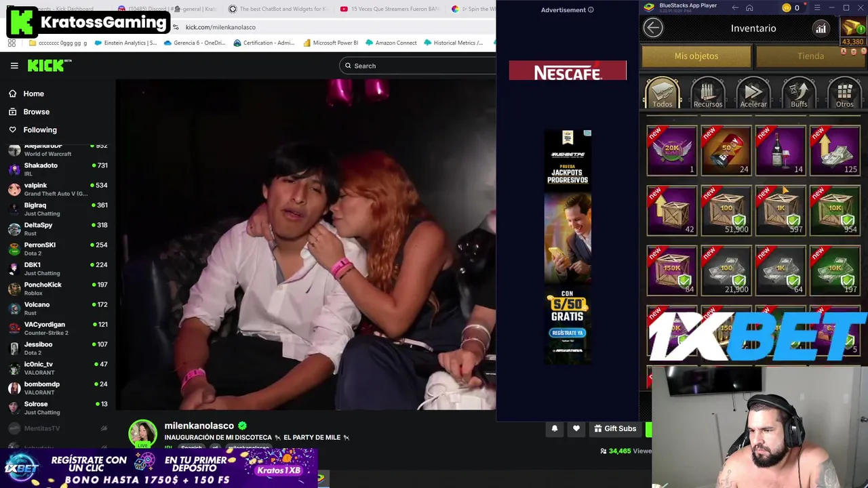Image resolution: width=868 pixels, height=488 pixels.
Task: Open the Certification bookmark
Action: [x=264, y=43]
